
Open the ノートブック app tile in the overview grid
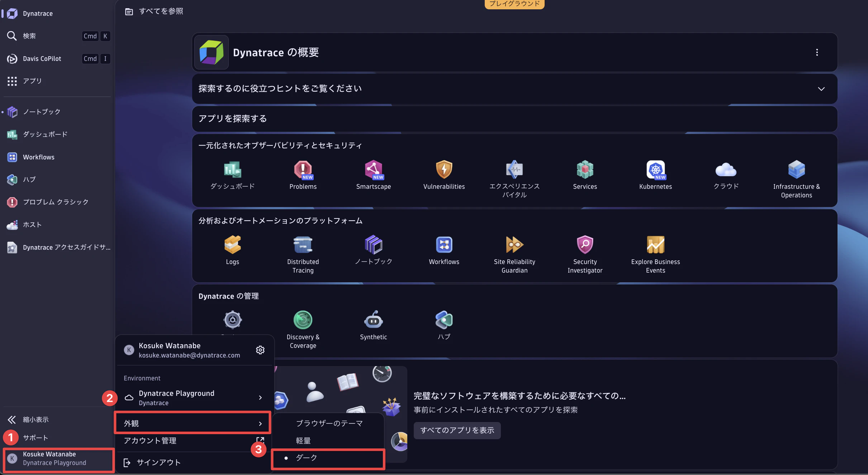pyautogui.click(x=373, y=250)
